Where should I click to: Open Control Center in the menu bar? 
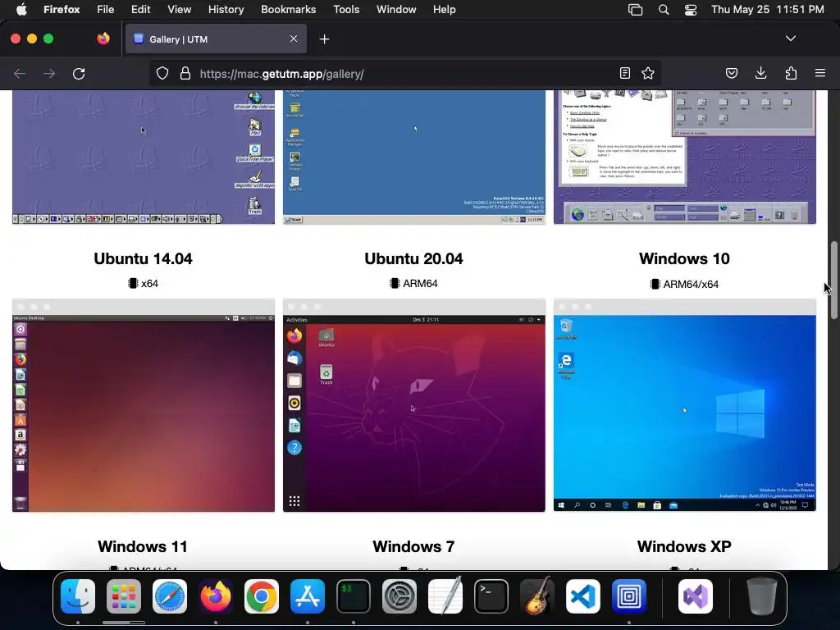(691, 10)
